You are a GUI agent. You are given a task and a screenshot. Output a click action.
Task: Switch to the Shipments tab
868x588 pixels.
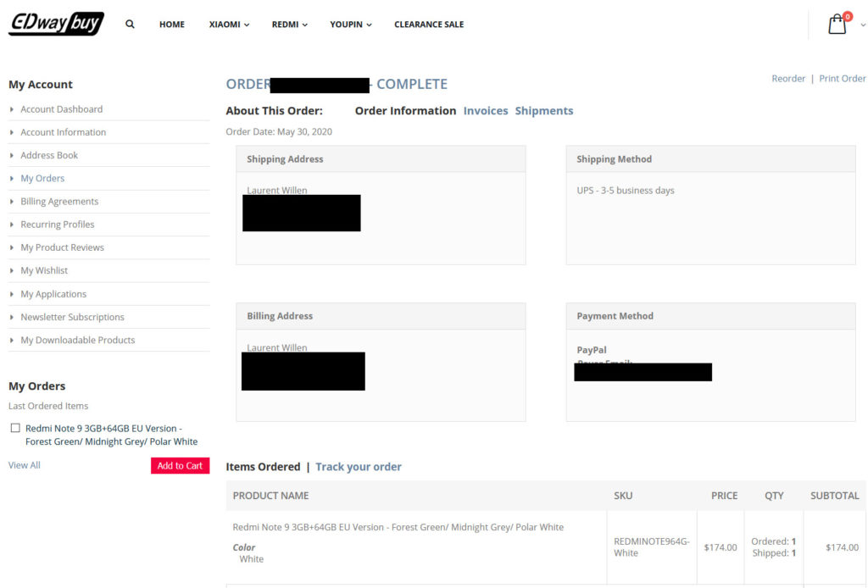click(x=544, y=110)
